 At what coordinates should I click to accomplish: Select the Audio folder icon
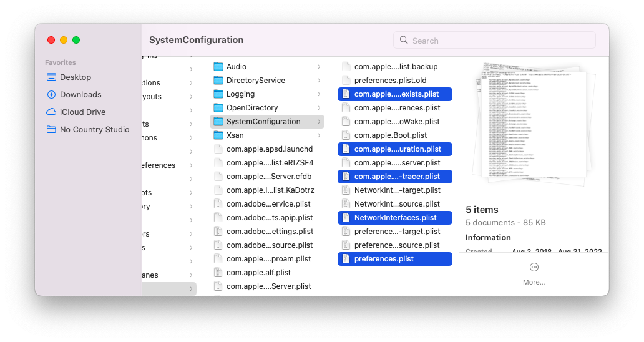pos(218,67)
